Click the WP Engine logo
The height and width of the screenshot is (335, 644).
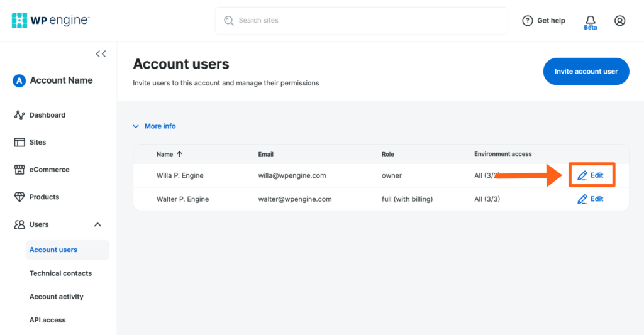click(50, 21)
